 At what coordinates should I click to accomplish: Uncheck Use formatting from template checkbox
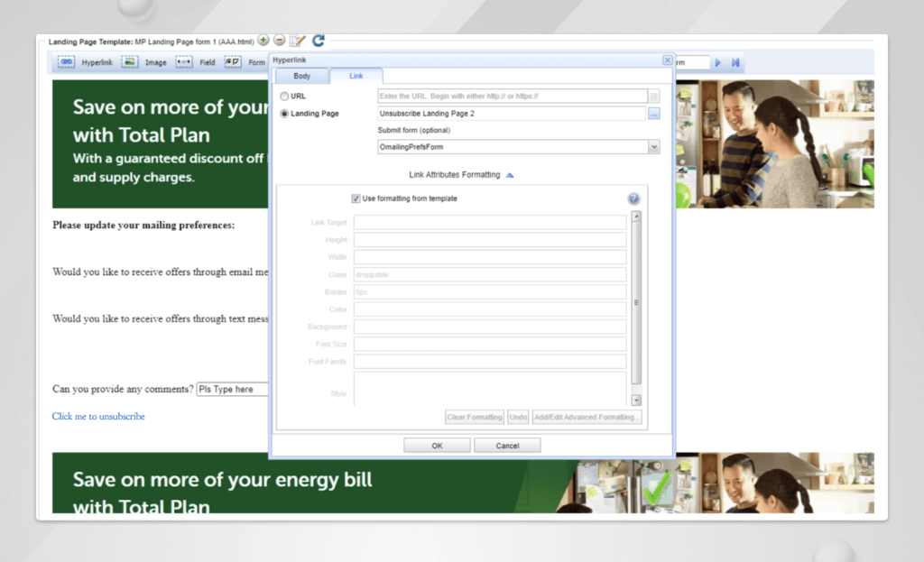tap(356, 198)
